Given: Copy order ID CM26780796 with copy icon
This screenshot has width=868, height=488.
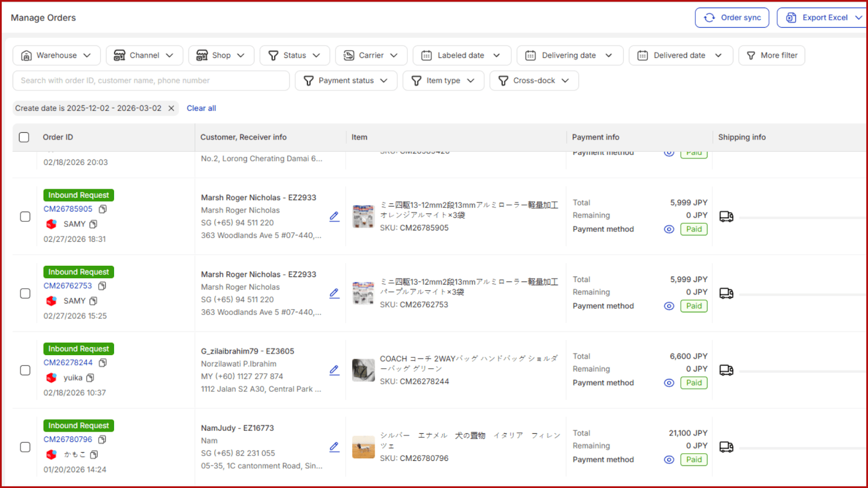Looking at the screenshot, I should (x=102, y=440).
